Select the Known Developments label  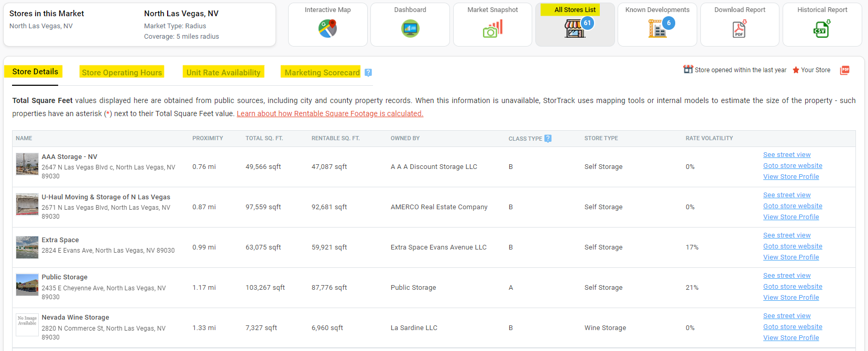[x=657, y=10]
